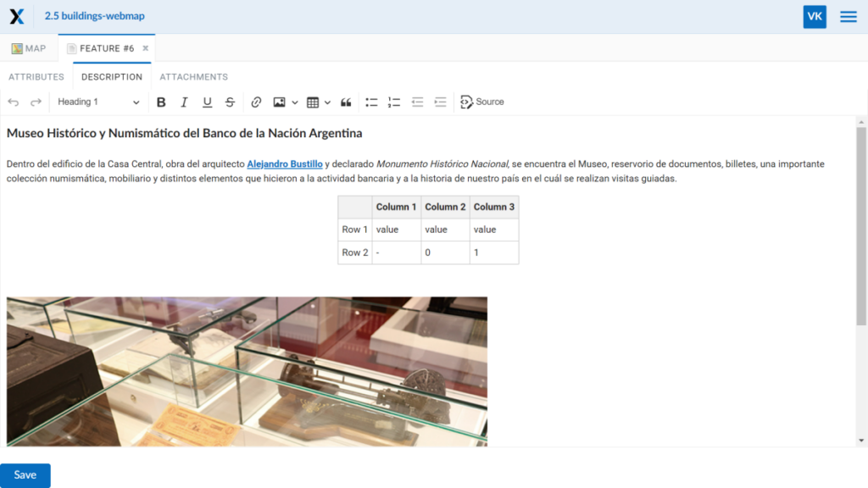
Task: Click the value cell under Column 2
Action: (x=445, y=230)
